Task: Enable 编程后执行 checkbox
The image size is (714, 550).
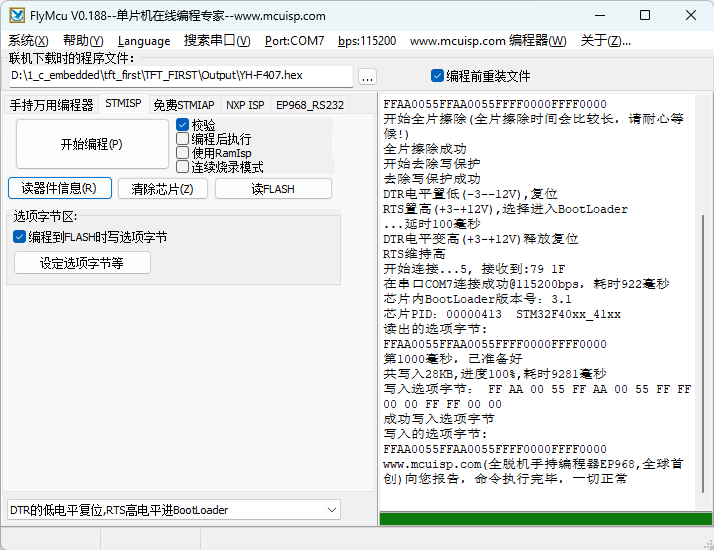Action: tap(183, 138)
